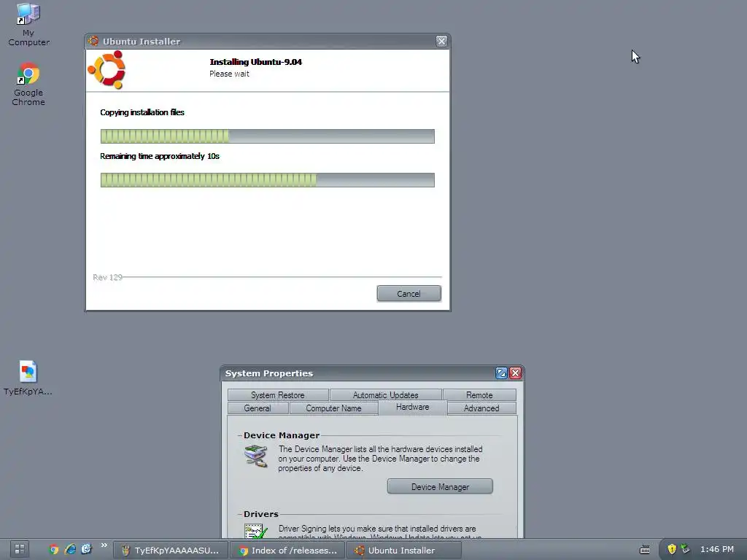Click the Installing Ubuntu-9.04 heading
Image resolution: width=747 pixels, height=560 pixels.
pos(256,62)
